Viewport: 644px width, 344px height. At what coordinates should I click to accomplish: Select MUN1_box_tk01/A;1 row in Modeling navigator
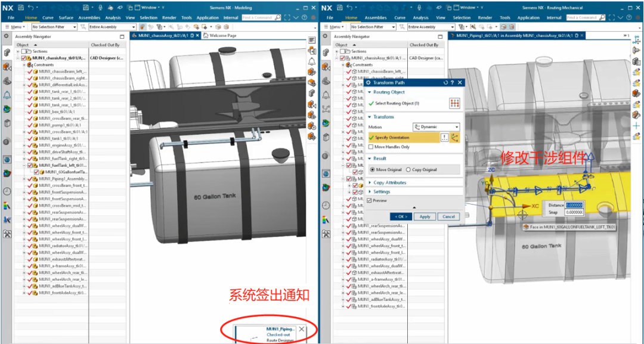click(55, 111)
